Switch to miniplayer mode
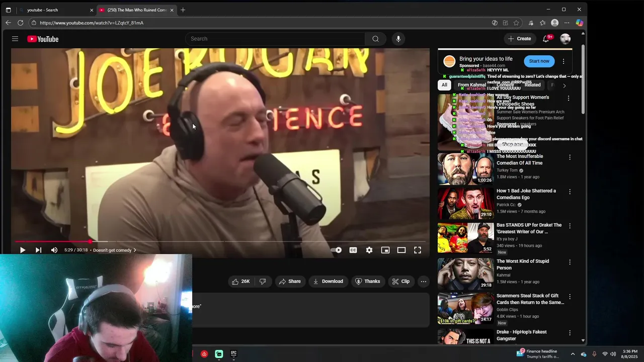 [385, 250]
